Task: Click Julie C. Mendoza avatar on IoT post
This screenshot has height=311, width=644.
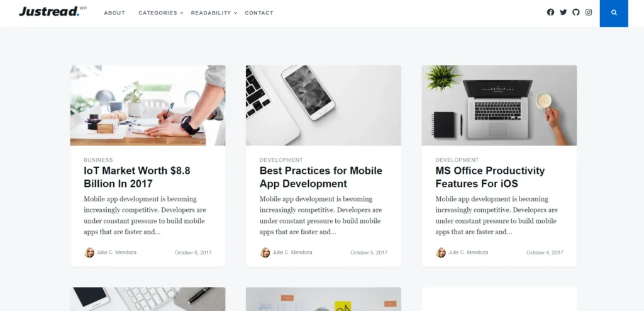Action: [x=89, y=252]
